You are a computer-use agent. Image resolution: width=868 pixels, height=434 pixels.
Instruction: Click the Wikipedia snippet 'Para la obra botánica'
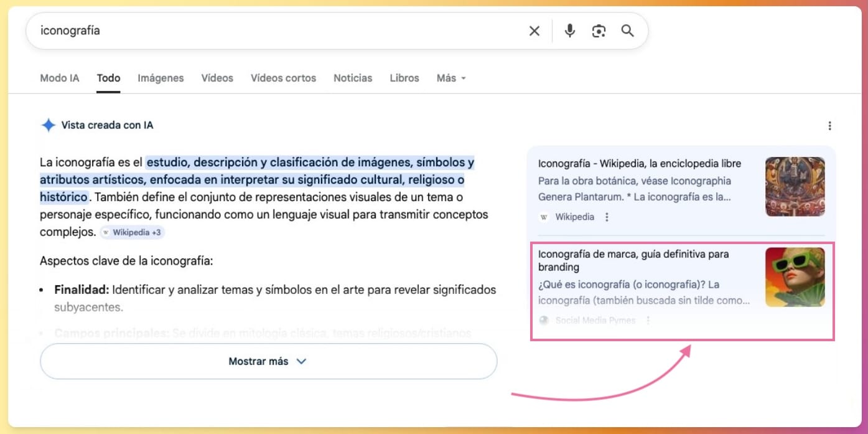(x=635, y=189)
